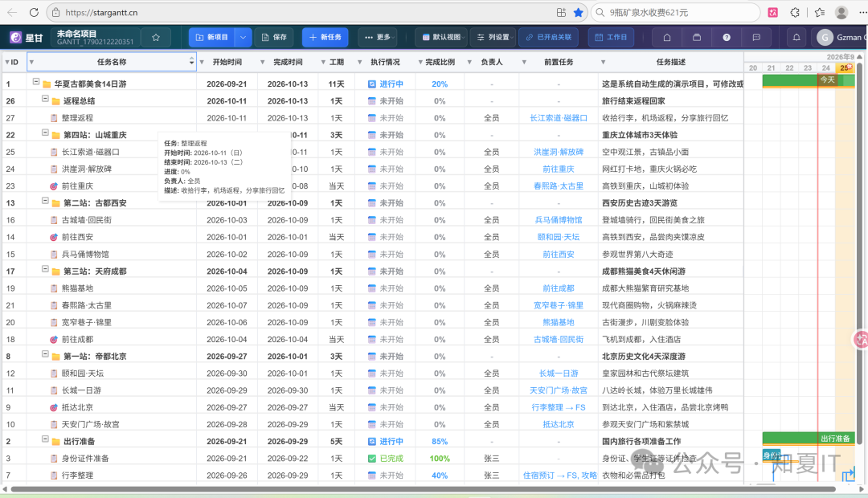Click the 85% progress of 出行准备

[440, 442]
